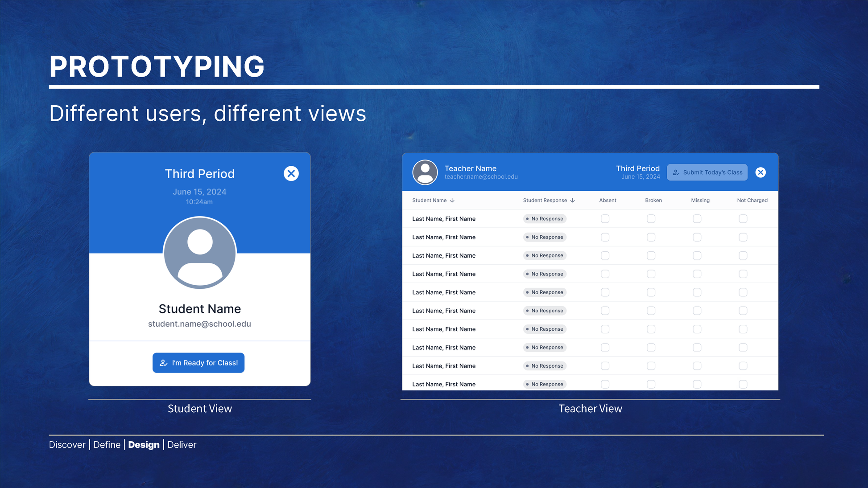Click the Absent column header

(x=608, y=201)
